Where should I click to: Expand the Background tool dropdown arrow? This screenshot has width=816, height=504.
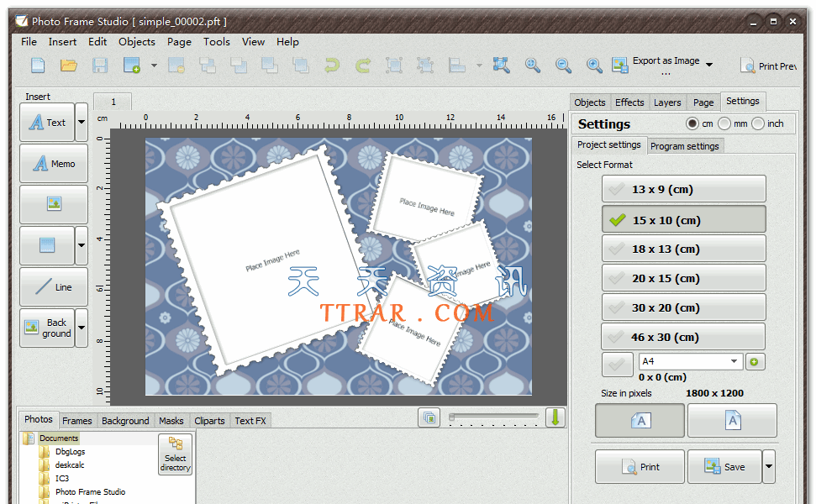click(82, 328)
